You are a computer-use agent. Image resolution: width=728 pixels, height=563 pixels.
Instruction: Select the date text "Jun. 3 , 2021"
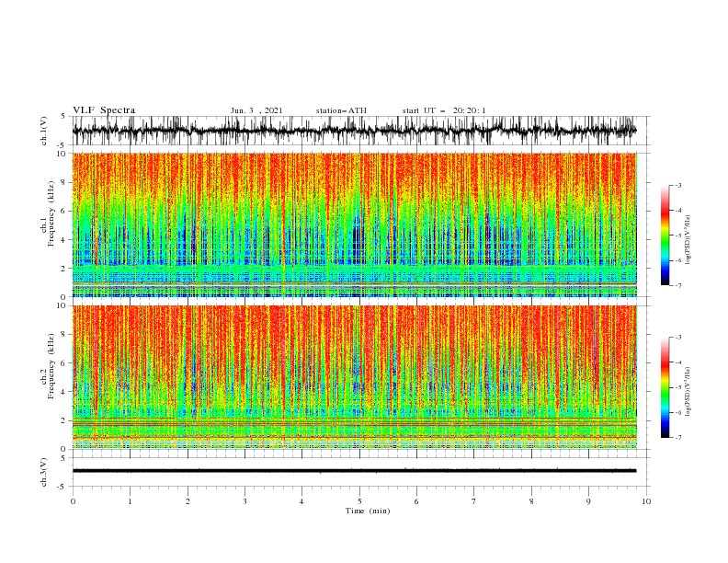point(256,110)
